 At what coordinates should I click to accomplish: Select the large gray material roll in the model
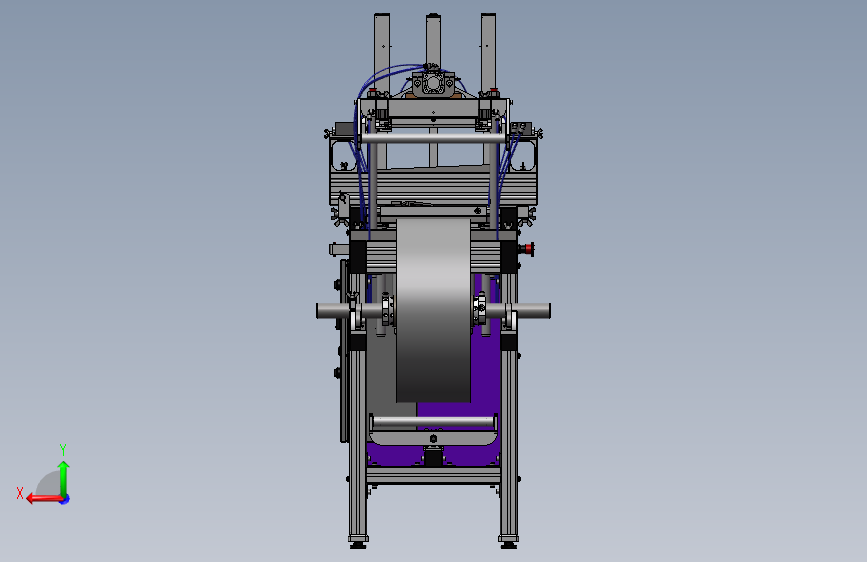coord(434,310)
